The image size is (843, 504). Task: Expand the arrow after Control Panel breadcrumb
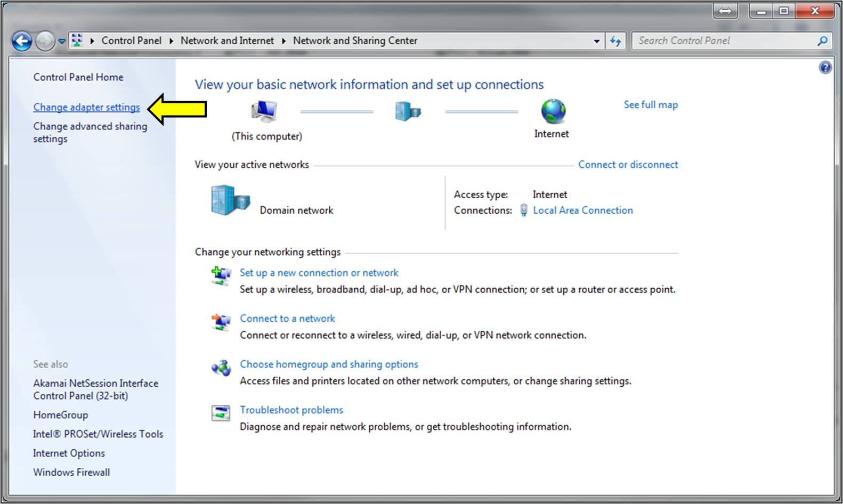click(171, 40)
